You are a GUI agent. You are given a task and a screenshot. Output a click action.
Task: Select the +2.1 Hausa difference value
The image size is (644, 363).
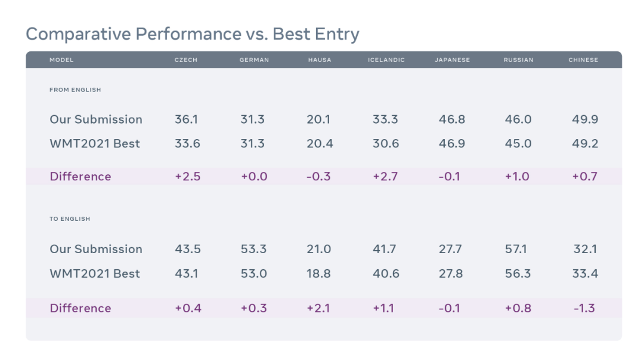tap(318, 309)
